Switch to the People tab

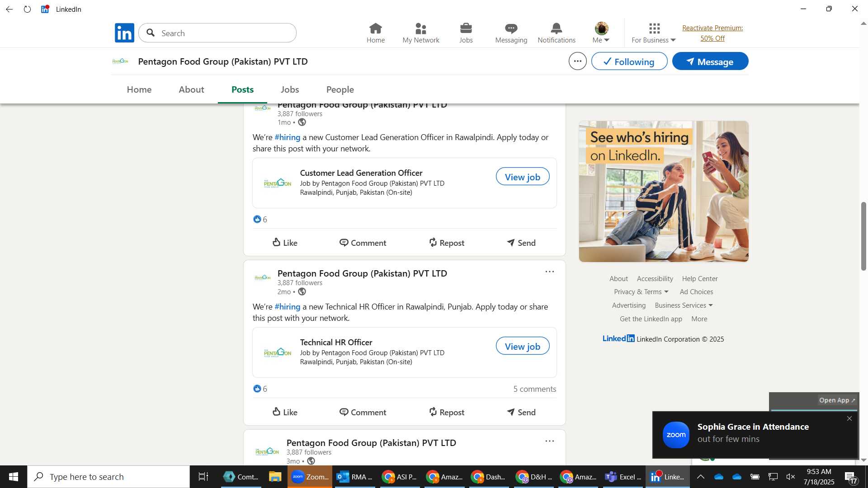[x=340, y=89]
